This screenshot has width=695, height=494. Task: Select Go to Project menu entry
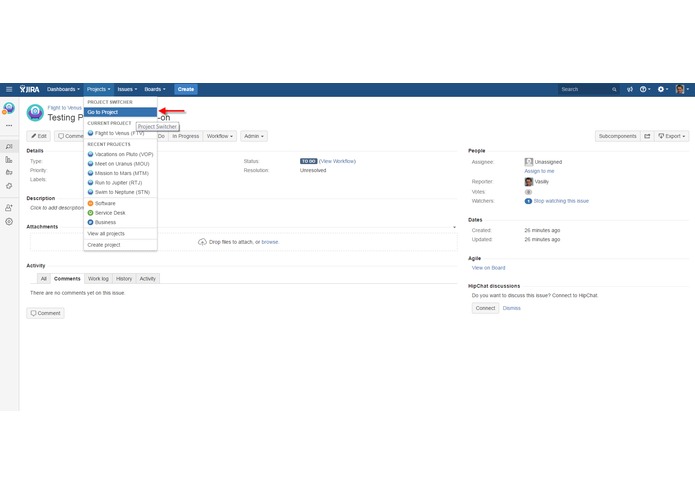(121, 112)
